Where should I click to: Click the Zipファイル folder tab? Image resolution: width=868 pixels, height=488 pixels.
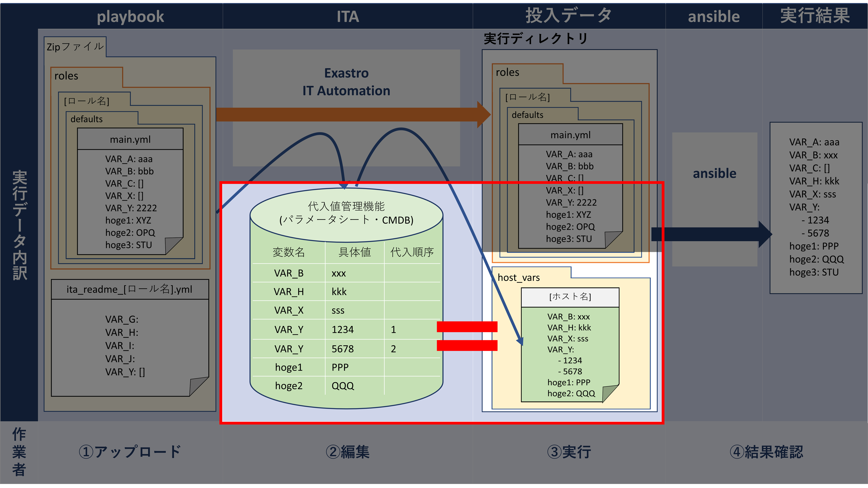[x=75, y=47]
